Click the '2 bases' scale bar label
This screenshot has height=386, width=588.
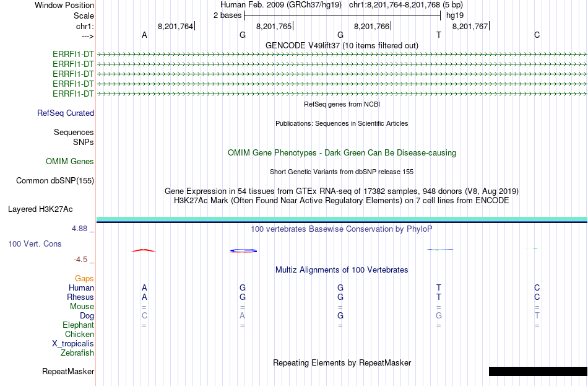coord(228,15)
